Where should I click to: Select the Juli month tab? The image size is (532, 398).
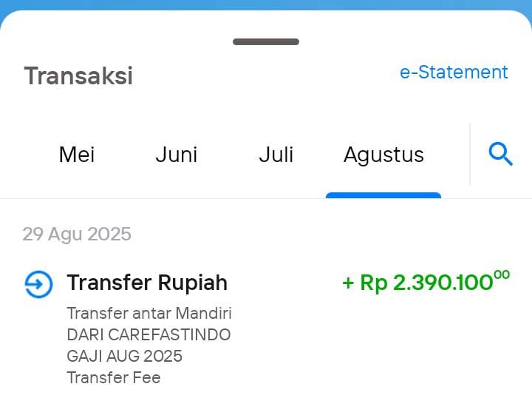point(276,155)
